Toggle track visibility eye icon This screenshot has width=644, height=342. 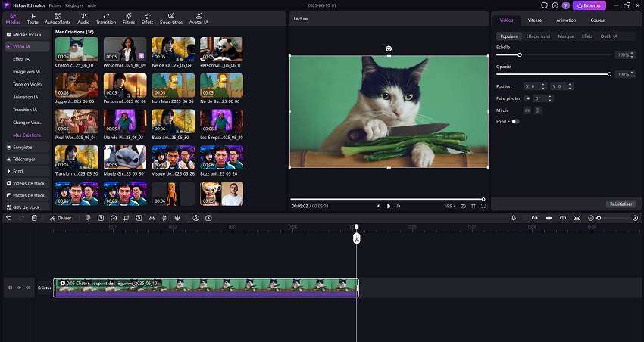[x=19, y=288]
